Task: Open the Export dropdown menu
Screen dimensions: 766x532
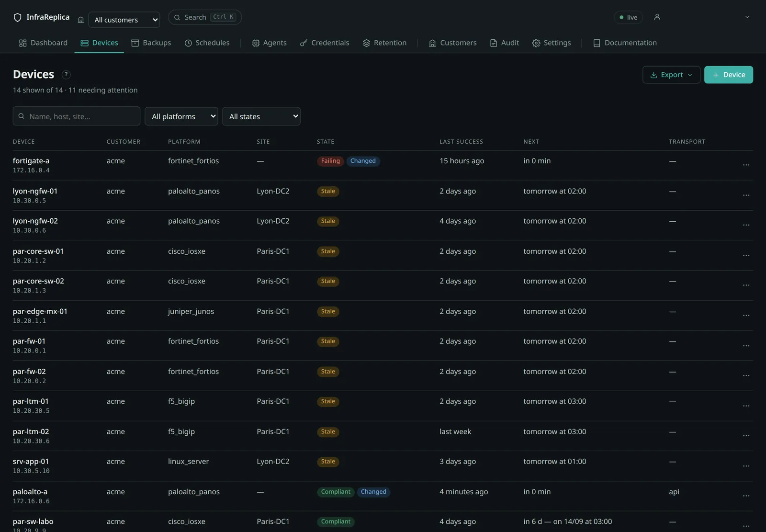Action: tap(671, 75)
